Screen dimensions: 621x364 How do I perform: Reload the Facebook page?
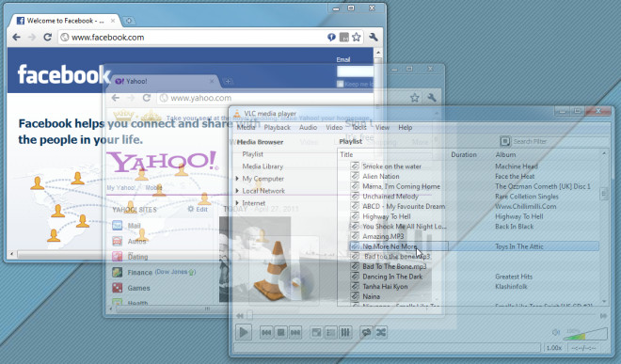tap(48, 38)
